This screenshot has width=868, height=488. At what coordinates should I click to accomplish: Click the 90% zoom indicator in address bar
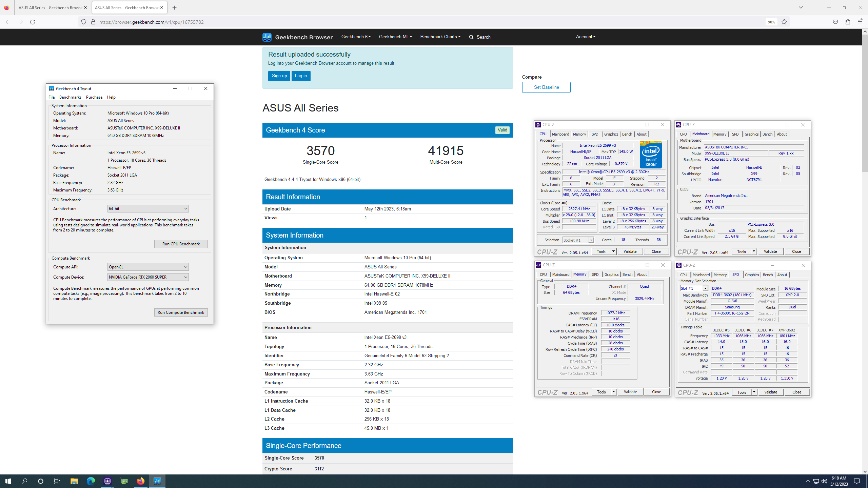[771, 22]
